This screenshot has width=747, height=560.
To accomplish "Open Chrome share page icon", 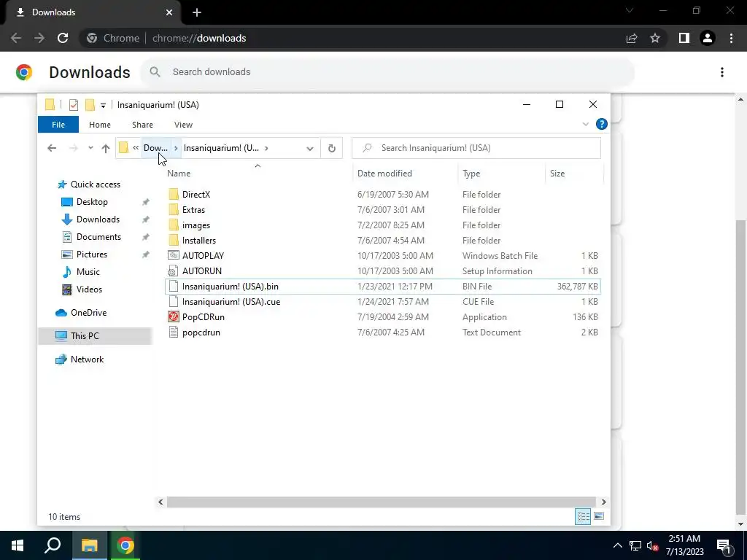I will tap(632, 38).
